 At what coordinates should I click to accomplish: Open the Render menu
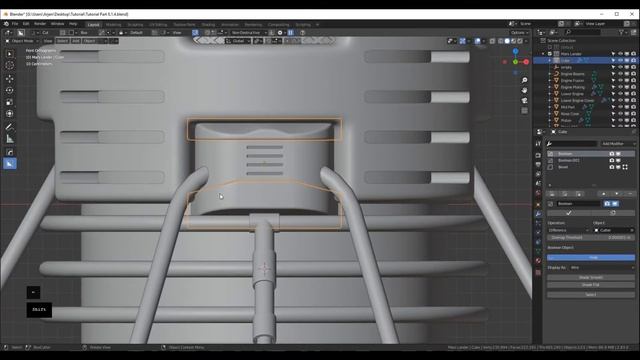(x=40, y=24)
